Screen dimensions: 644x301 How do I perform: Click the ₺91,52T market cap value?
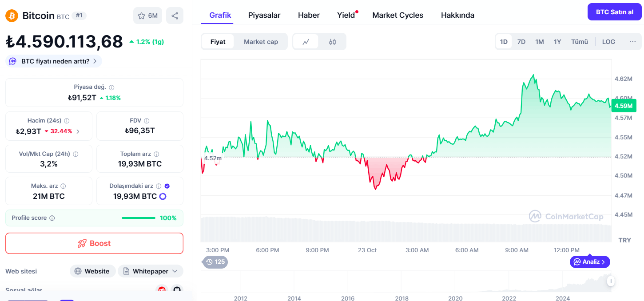pyautogui.click(x=82, y=98)
